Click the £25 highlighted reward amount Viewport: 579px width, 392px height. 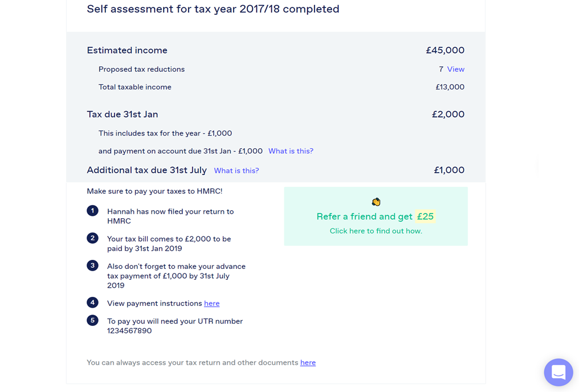[425, 217]
